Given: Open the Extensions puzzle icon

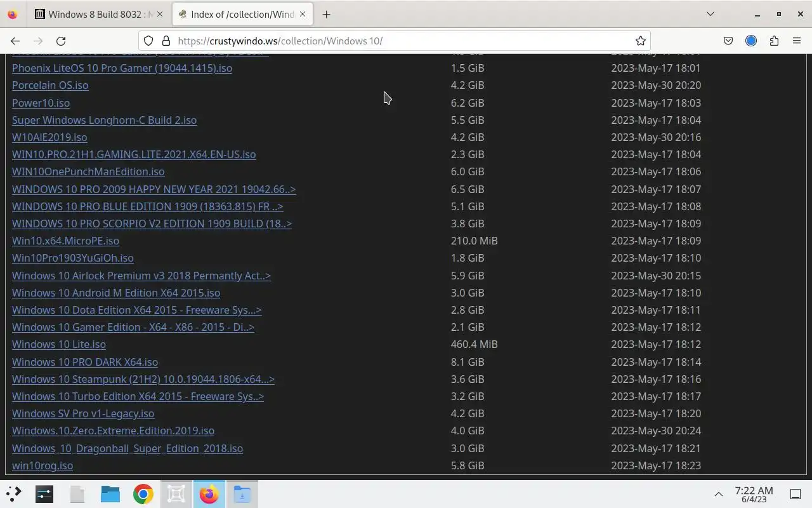Looking at the screenshot, I should [x=774, y=41].
